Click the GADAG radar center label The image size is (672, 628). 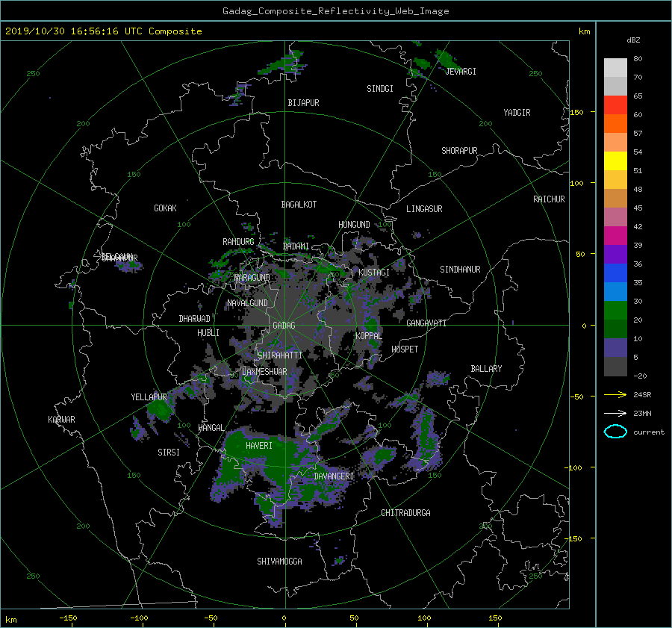coord(284,326)
